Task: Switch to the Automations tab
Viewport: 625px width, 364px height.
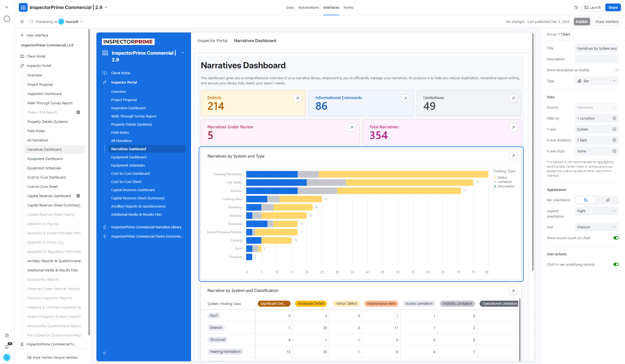Action: (x=309, y=7)
